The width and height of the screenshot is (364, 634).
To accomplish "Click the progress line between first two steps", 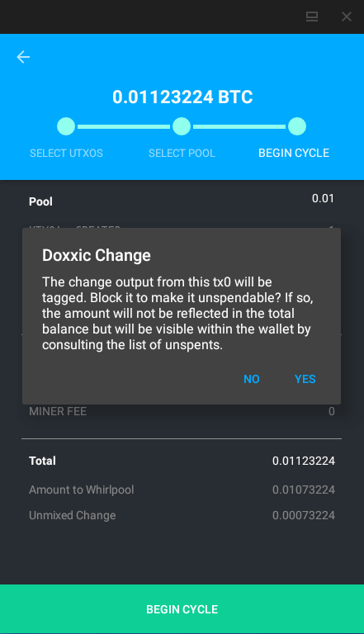I will coord(124,126).
